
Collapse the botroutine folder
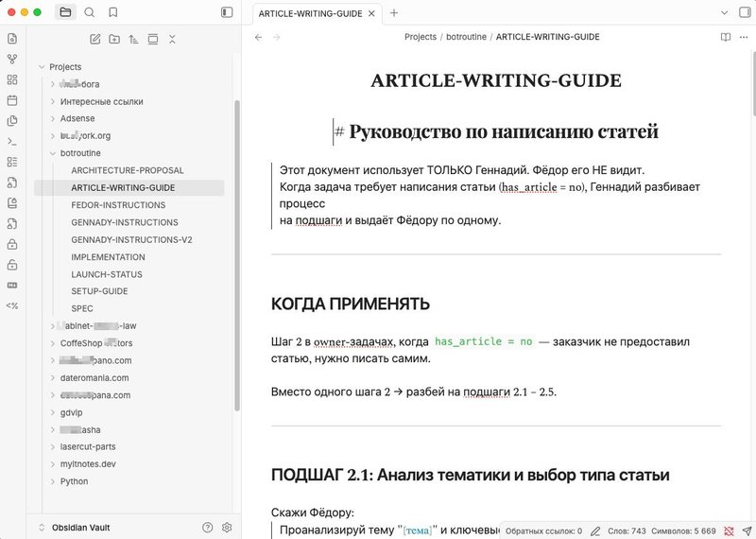[x=53, y=153]
